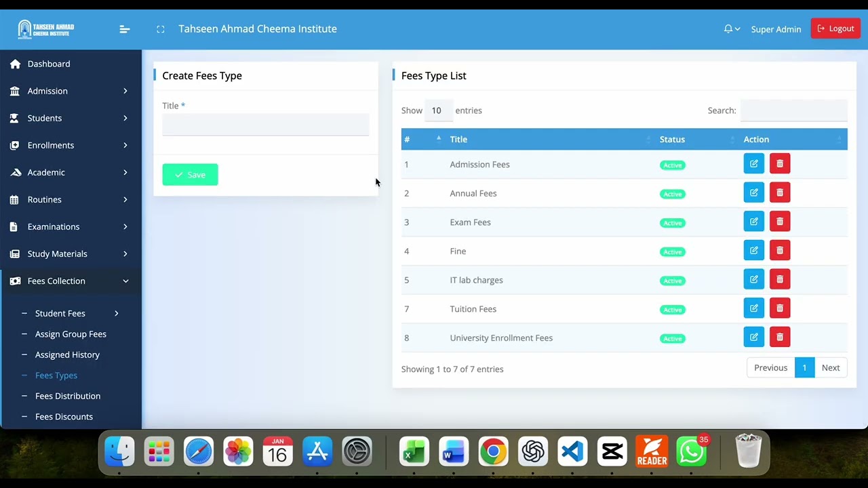Delete the Annual Fees entry
This screenshot has width=868, height=488.
point(780,192)
